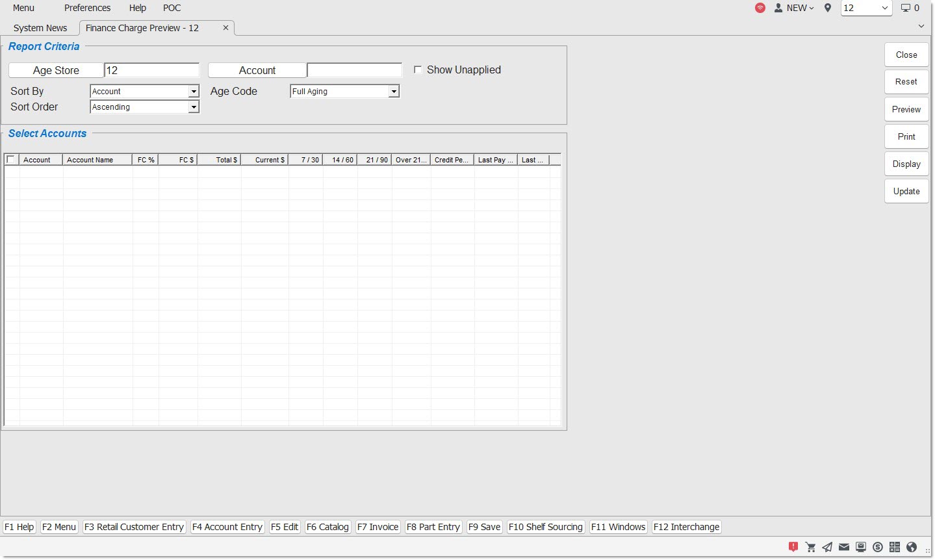Click the red Wi-Fi connection status icon
This screenshot has height=560, width=935.
tap(760, 8)
